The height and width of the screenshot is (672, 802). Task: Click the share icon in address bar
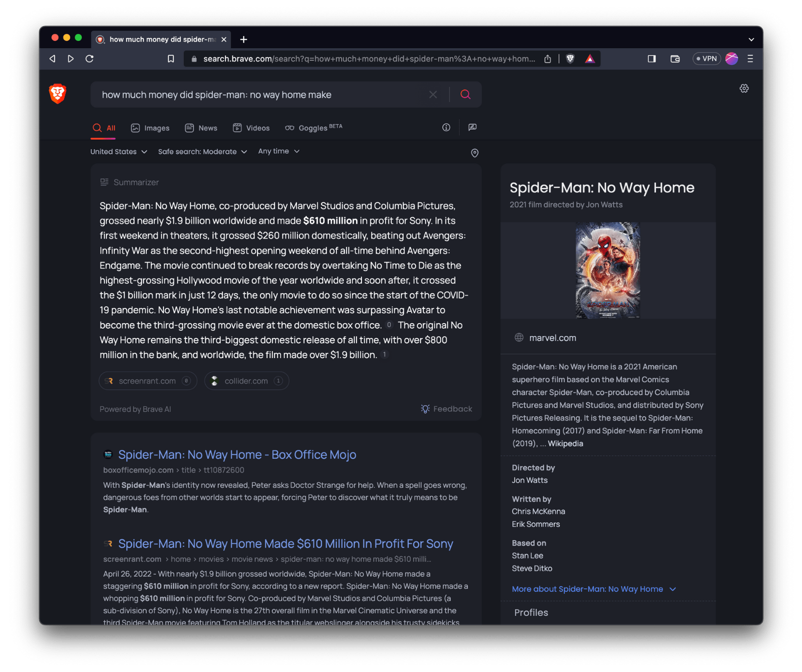[x=547, y=59]
